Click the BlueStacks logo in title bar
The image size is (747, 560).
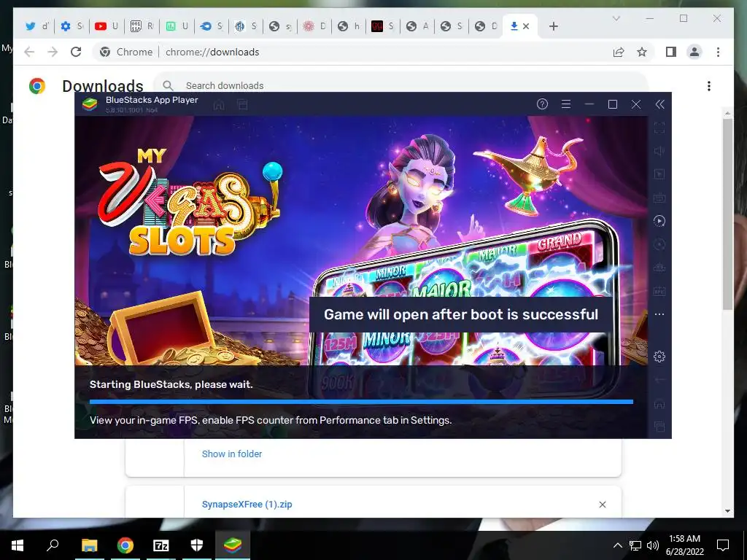[90, 104]
